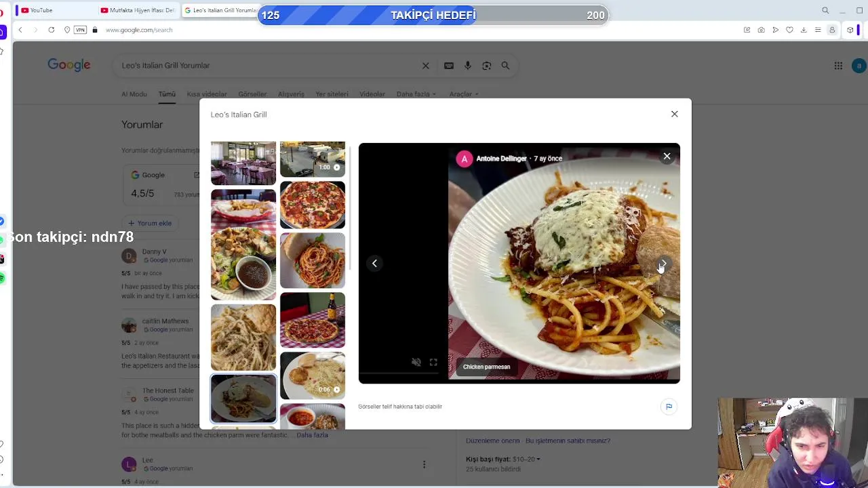The height and width of the screenshot is (488, 868).
Task: Open site location permission icon
Action: tap(66, 30)
